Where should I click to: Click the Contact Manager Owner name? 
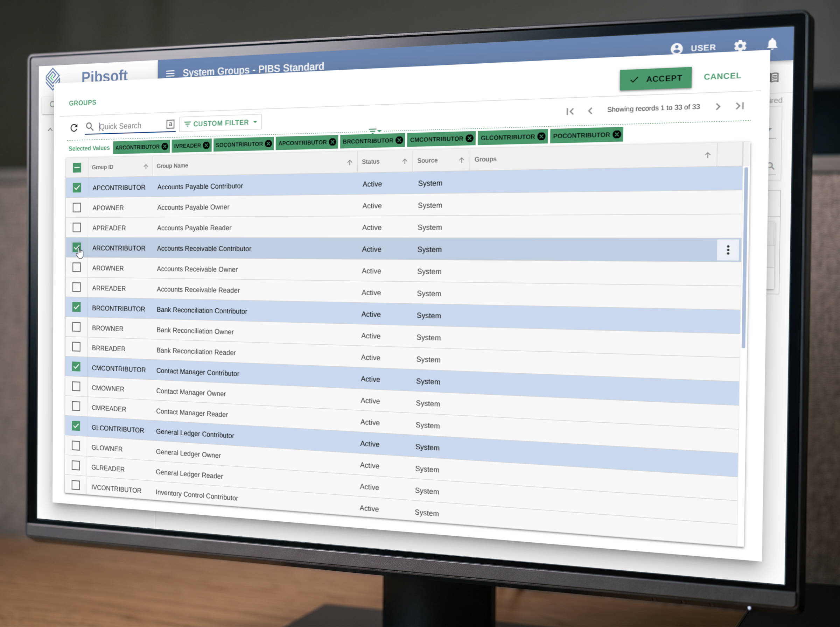(x=191, y=392)
